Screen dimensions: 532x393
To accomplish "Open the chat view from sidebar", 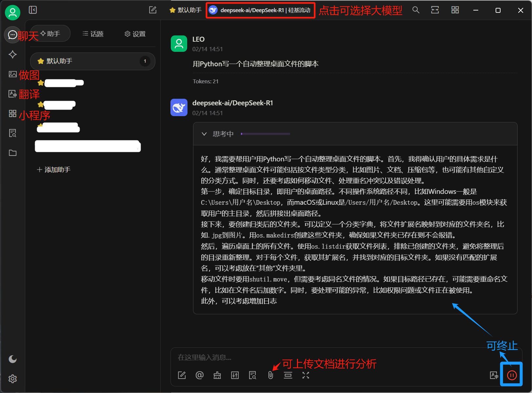I will 12,34.
